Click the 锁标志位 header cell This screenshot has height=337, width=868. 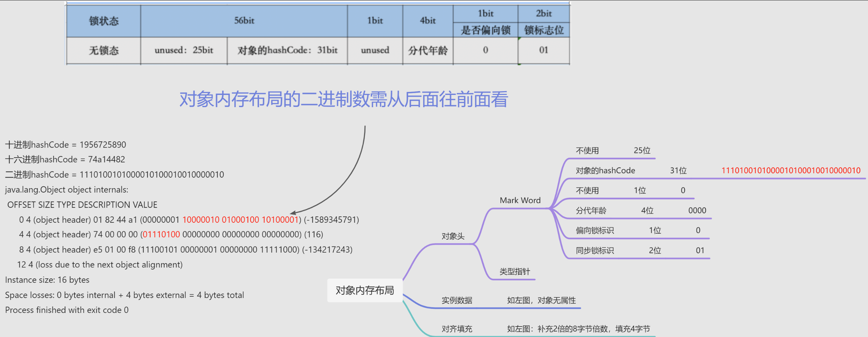click(x=544, y=30)
